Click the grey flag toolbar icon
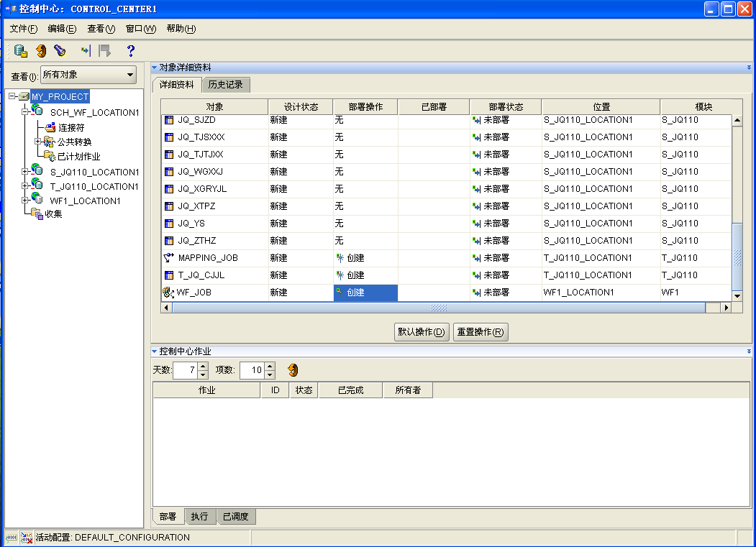 [104, 50]
